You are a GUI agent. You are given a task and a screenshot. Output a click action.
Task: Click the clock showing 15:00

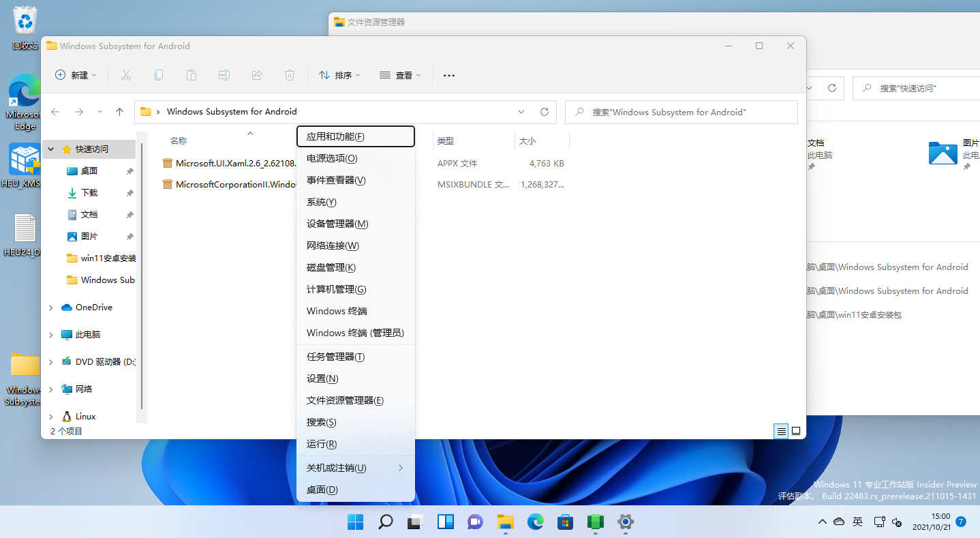tap(931, 522)
